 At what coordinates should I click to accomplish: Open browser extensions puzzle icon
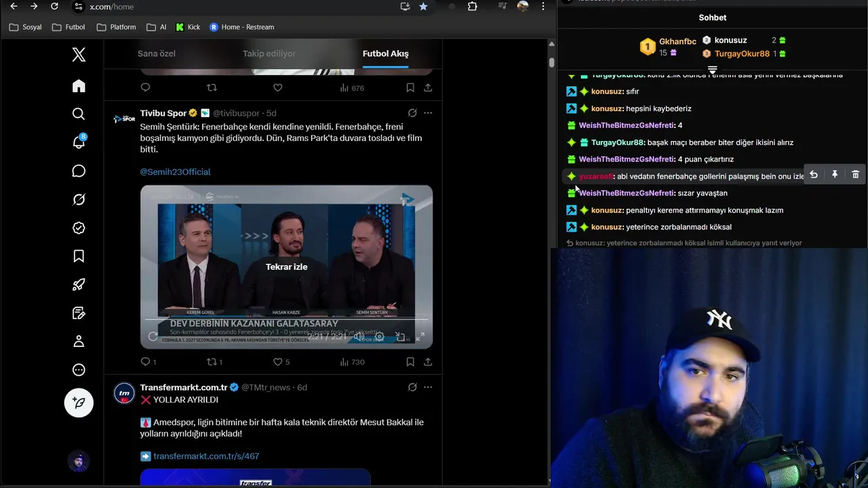[x=473, y=6]
